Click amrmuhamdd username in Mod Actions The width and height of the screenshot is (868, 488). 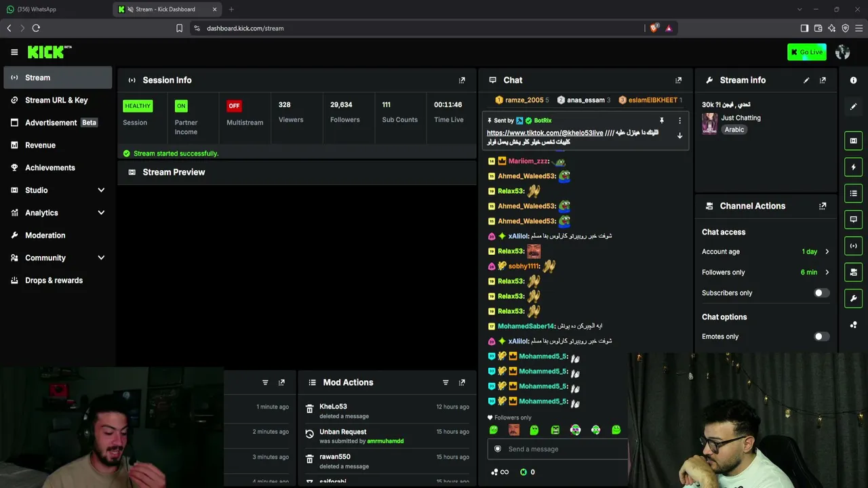pos(385,441)
